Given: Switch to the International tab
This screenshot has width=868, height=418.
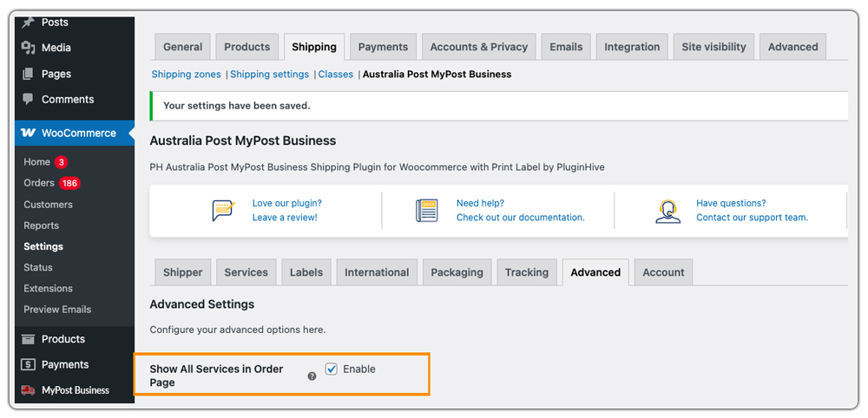Looking at the screenshot, I should point(377,272).
